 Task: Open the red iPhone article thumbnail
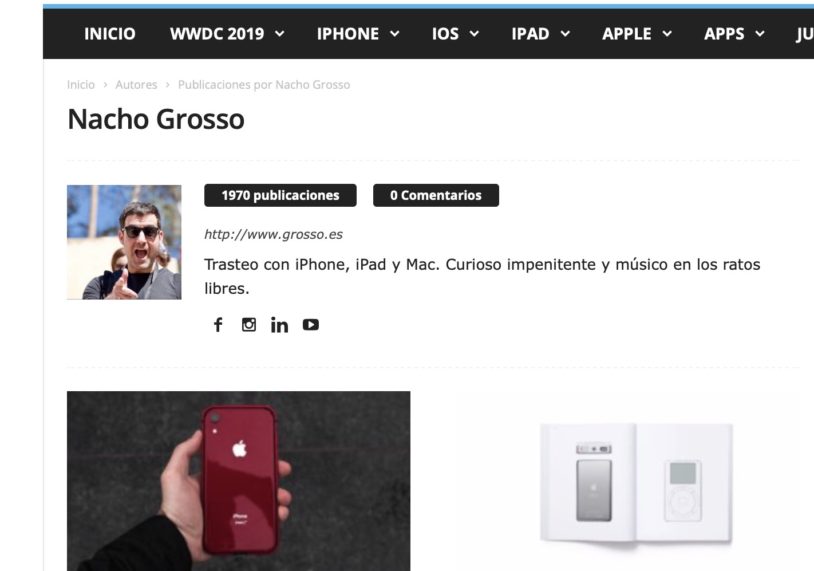click(238, 481)
